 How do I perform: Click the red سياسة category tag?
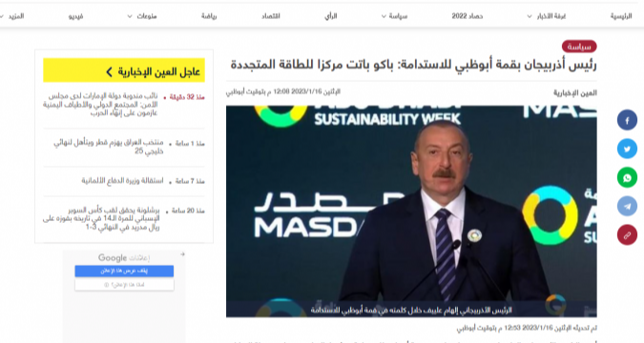click(579, 47)
